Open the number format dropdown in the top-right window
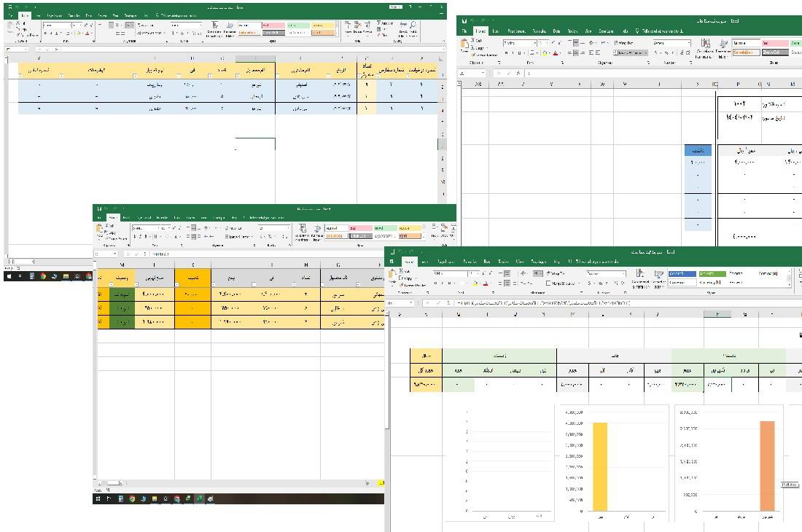The height and width of the screenshot is (532, 802). point(689,43)
